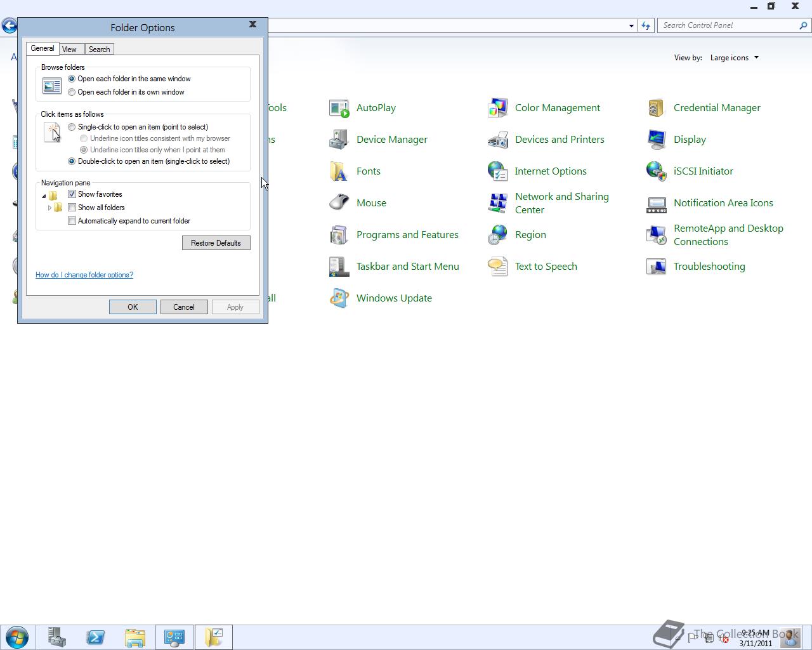Screen dimensions: 812x650
Task: Check Show all folders checkbox
Action: pyautogui.click(x=72, y=208)
